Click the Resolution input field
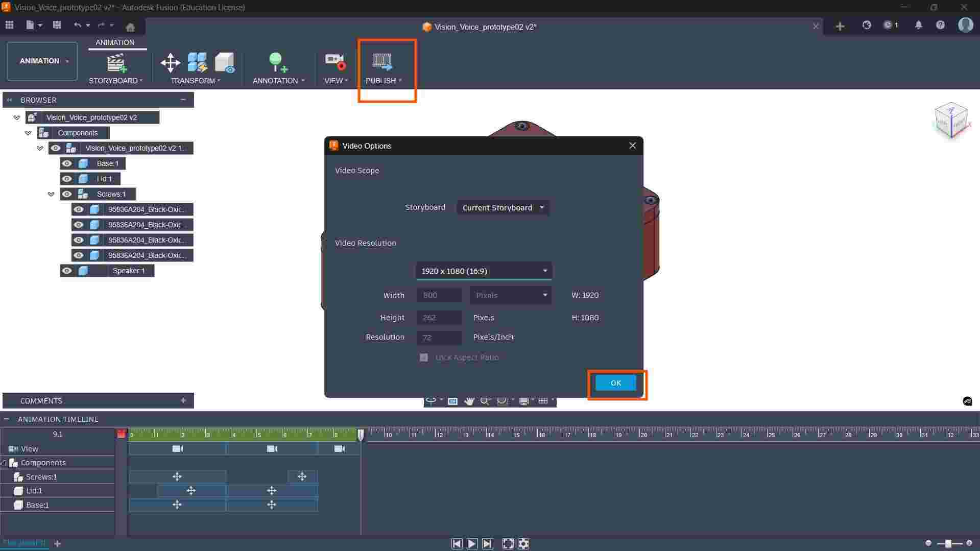This screenshot has height=551, width=980. tap(439, 338)
